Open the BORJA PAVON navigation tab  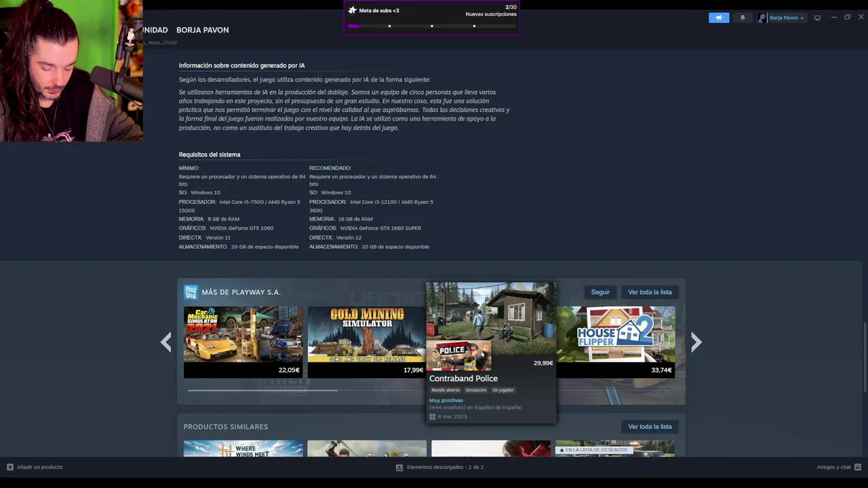202,30
